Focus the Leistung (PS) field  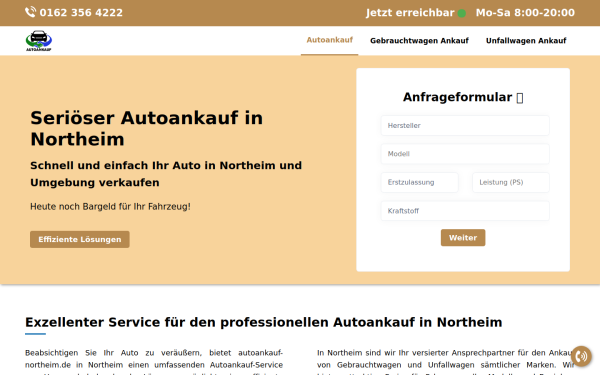pyautogui.click(x=511, y=182)
